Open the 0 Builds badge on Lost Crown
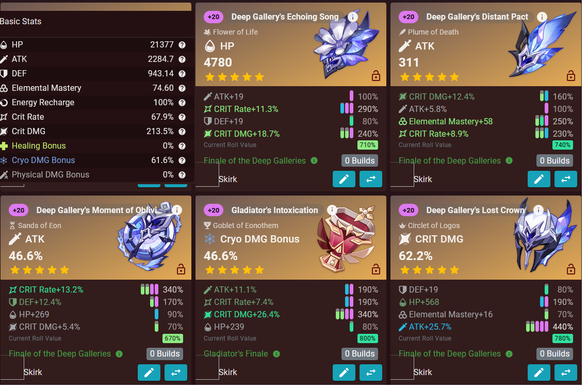The image size is (588, 388). (554, 354)
